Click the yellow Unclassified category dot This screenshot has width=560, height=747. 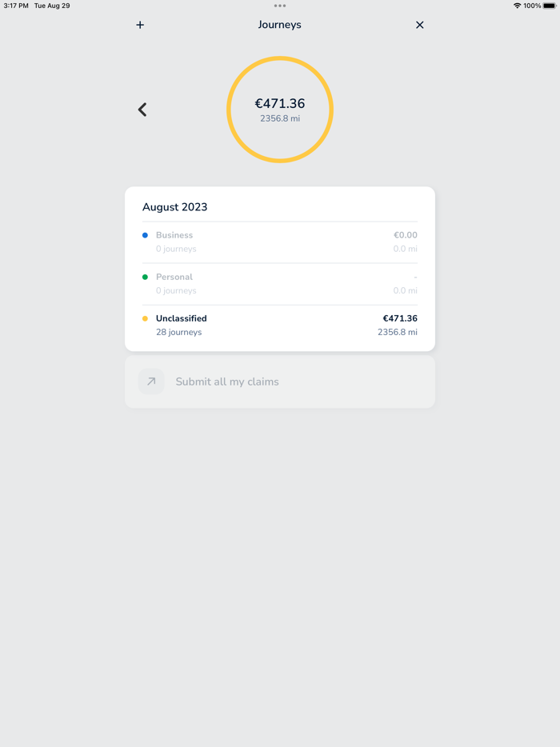click(146, 318)
